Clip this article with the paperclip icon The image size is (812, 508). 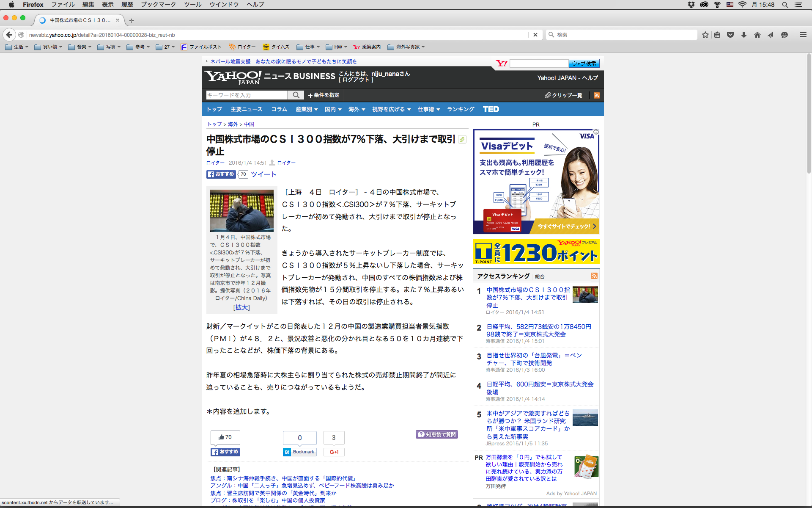pyautogui.click(x=462, y=139)
